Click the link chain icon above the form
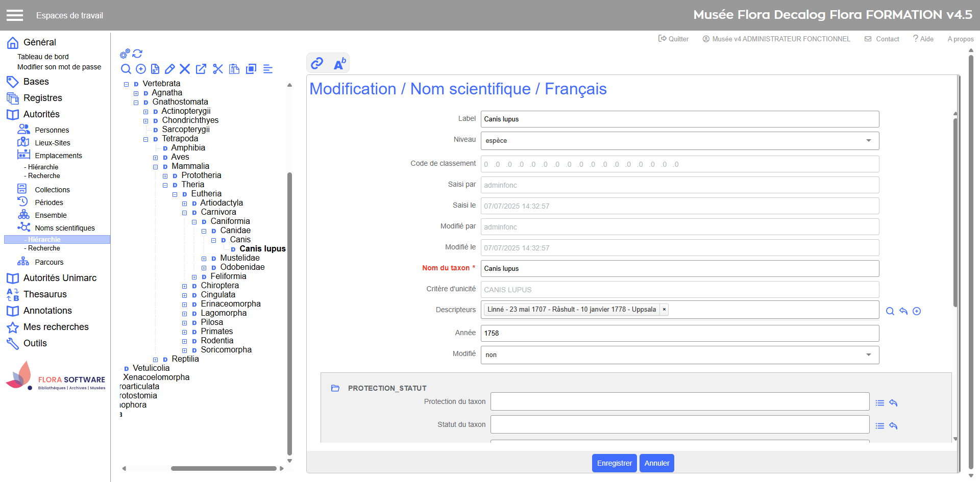 (317, 63)
